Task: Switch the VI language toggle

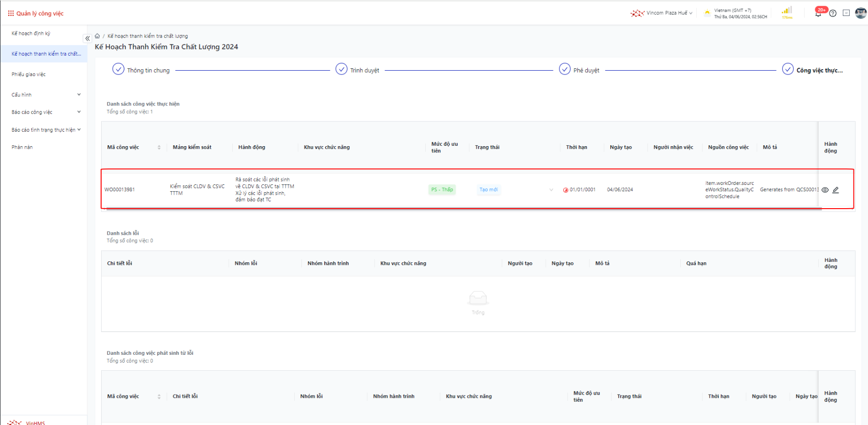Action: tap(846, 13)
